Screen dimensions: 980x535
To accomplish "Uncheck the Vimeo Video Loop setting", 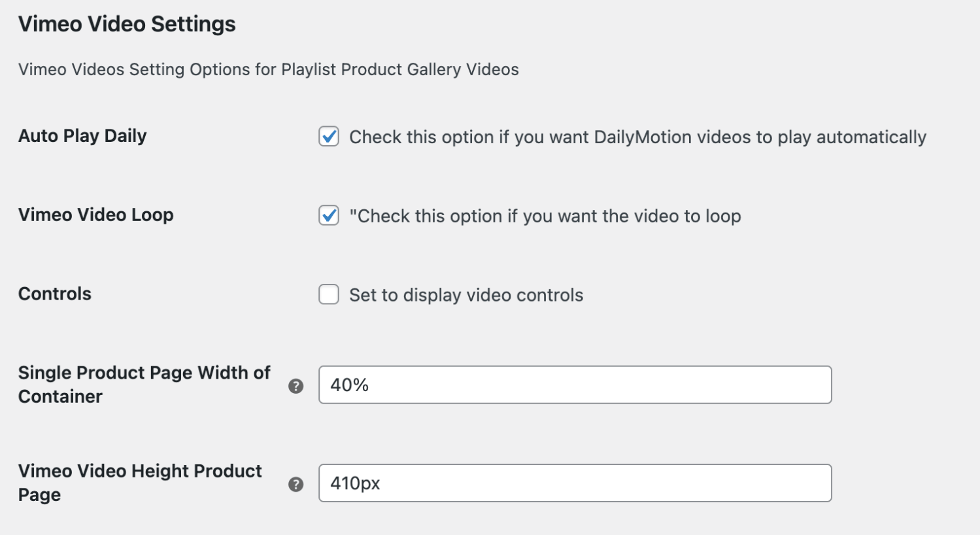I will pos(328,215).
